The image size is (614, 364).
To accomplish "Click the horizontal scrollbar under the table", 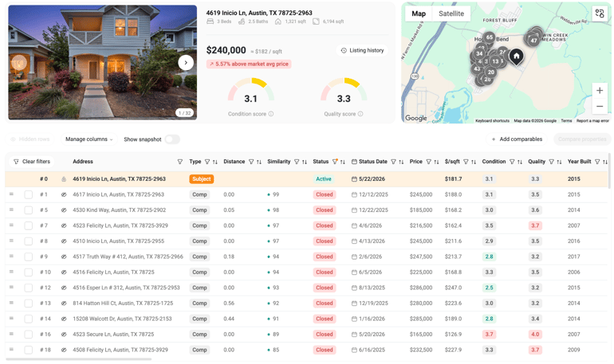I will (78, 359).
